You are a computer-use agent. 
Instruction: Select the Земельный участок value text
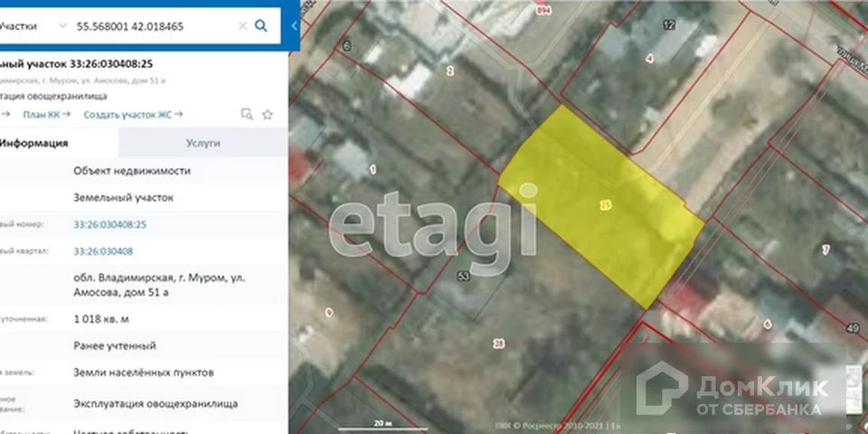[x=124, y=198]
